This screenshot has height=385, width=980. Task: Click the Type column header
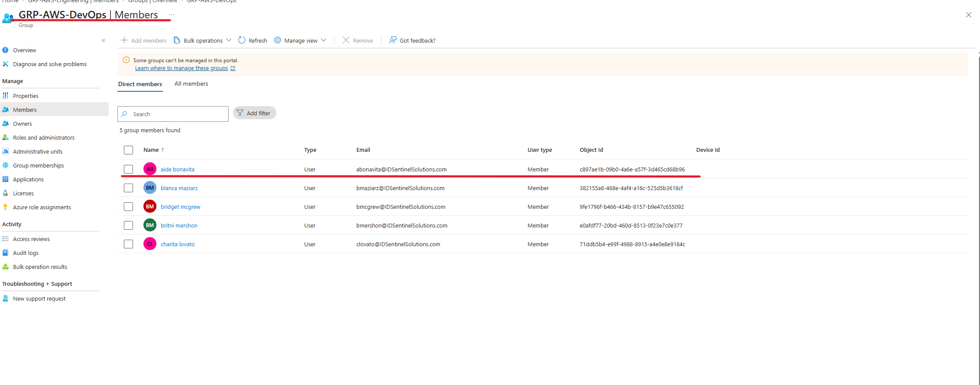pos(310,150)
